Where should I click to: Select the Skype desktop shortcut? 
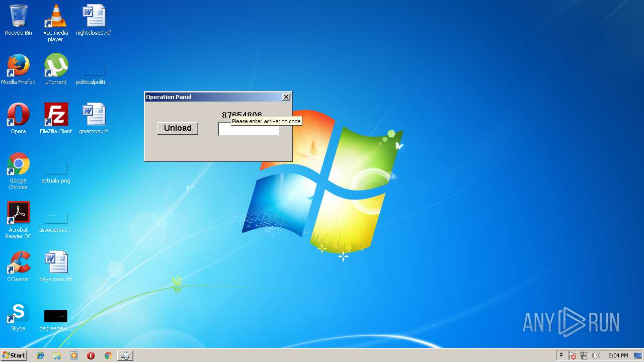[x=18, y=316]
